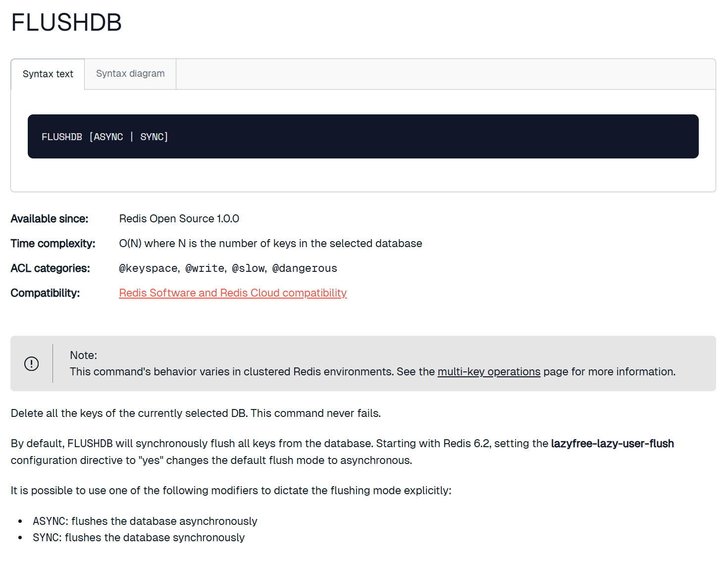Click "Delete all the keys" sentence

(196, 413)
